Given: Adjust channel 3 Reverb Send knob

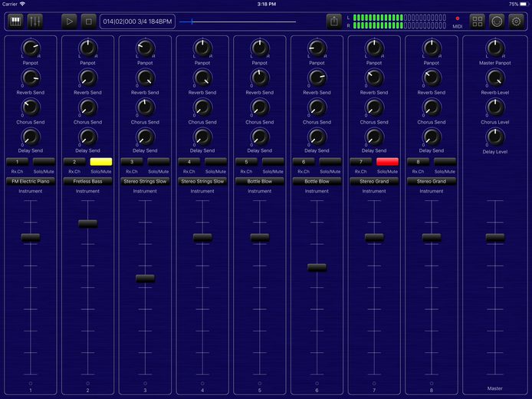Looking at the screenshot, I should 145,77.
